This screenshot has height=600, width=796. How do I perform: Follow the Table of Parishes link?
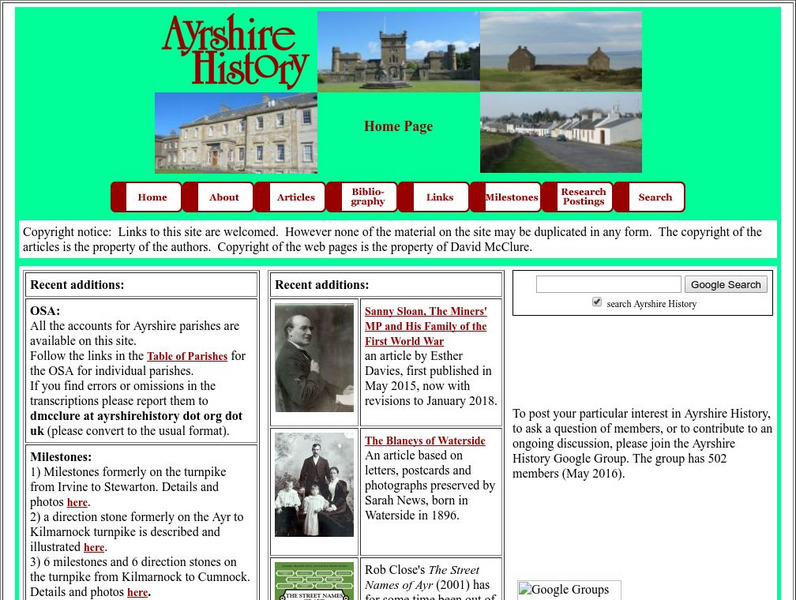(187, 356)
